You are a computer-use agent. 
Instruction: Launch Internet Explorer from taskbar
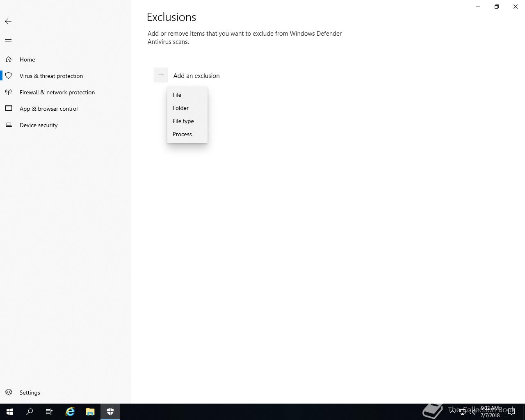(70, 412)
